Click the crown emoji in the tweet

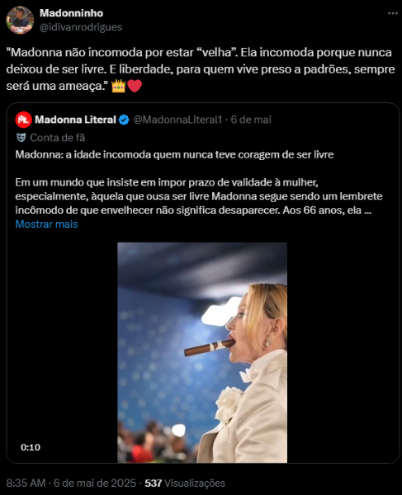point(118,86)
